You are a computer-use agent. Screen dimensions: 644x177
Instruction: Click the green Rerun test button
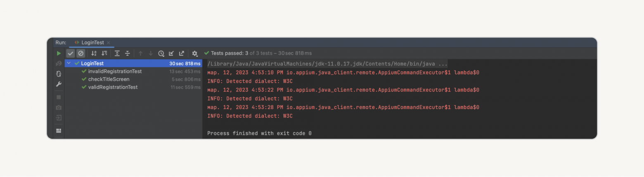(x=59, y=54)
